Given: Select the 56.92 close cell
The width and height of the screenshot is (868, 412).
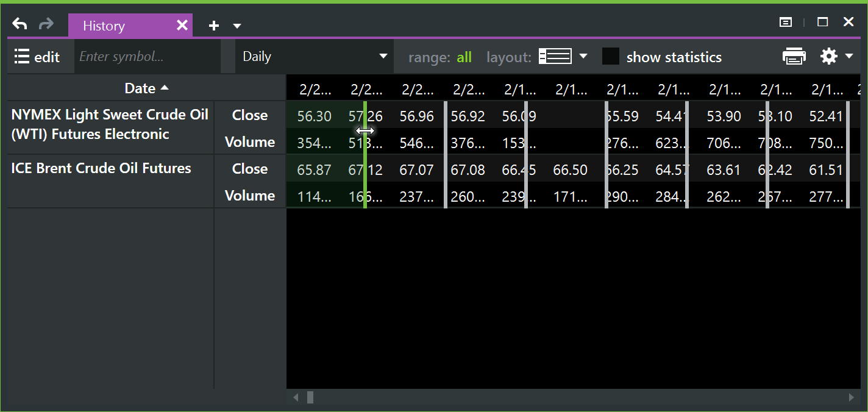Looking at the screenshot, I should tap(468, 116).
